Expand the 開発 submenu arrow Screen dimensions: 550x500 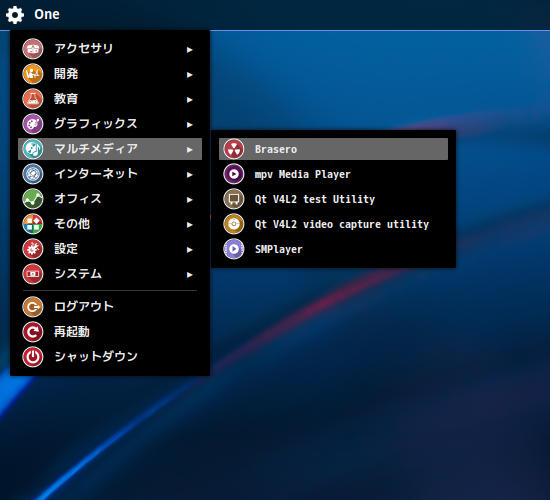point(190,75)
